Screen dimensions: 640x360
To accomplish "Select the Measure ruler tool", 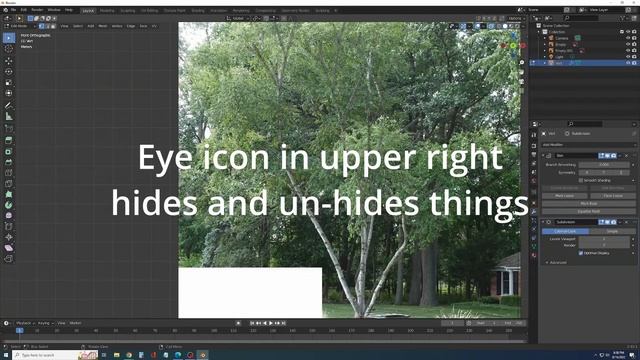I will coord(9,117).
